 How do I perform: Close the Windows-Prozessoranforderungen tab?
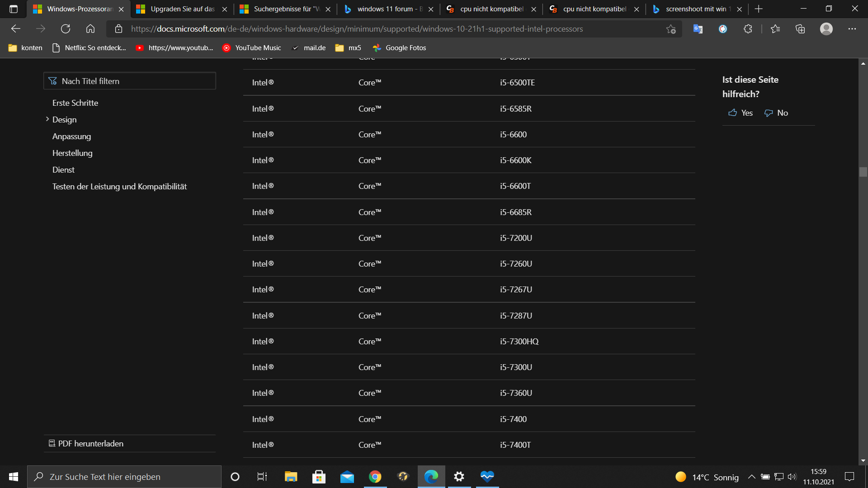121,9
